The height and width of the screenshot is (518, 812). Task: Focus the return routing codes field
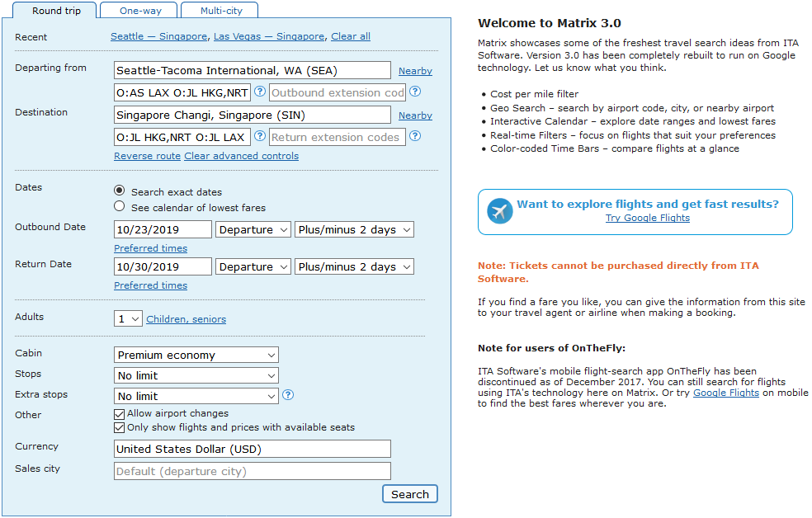pyautogui.click(x=182, y=137)
